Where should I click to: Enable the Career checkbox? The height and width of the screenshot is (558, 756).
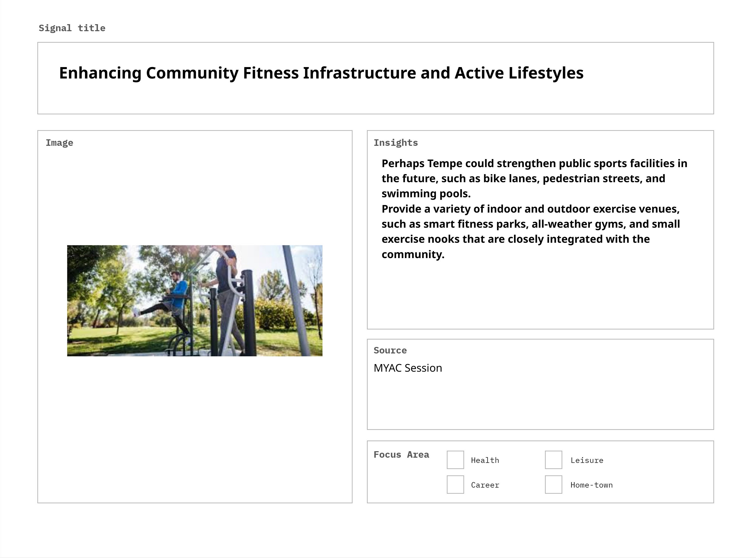click(x=455, y=484)
